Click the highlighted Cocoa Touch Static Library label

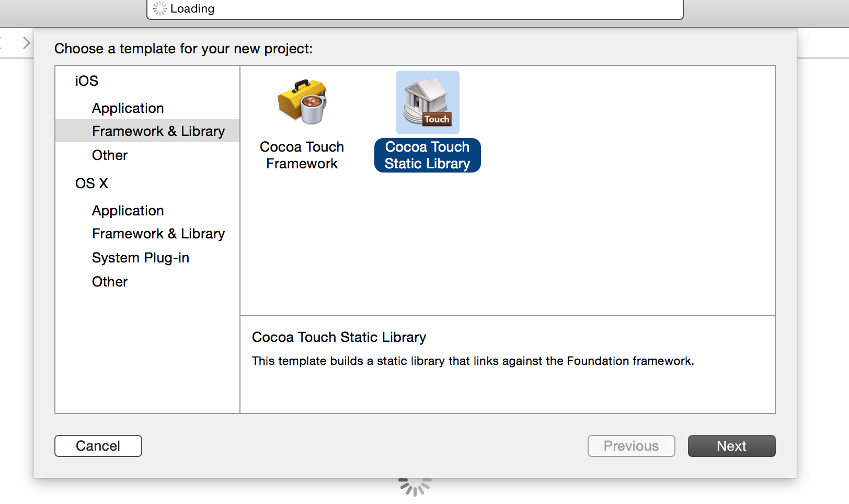click(427, 155)
